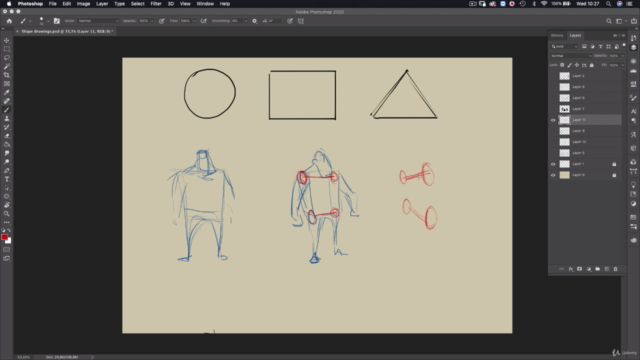Open the Flow dropdown arrow
640x360 pixels.
[x=194, y=21]
